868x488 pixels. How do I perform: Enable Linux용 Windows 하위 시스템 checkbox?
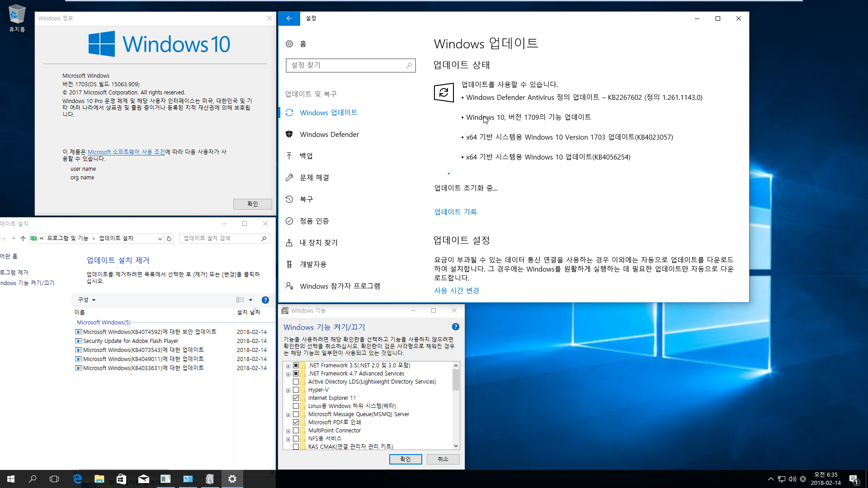pos(296,406)
